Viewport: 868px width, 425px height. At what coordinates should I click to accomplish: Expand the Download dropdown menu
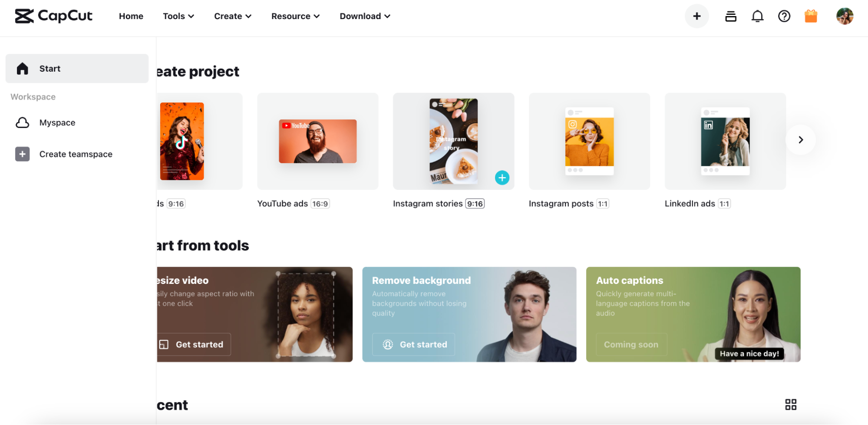tap(365, 16)
